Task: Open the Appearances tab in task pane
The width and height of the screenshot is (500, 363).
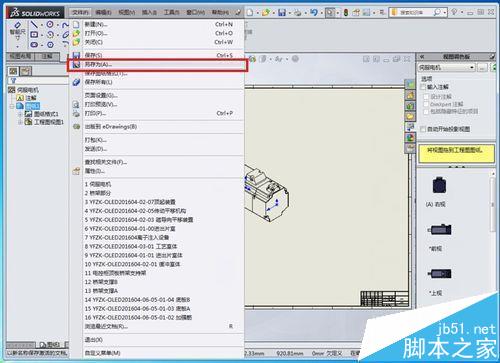Action: [x=410, y=137]
